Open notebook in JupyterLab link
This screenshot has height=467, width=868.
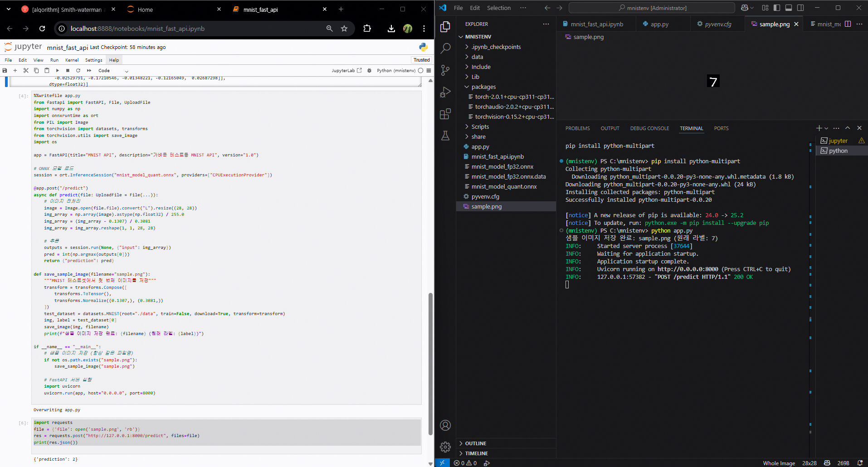click(346, 71)
